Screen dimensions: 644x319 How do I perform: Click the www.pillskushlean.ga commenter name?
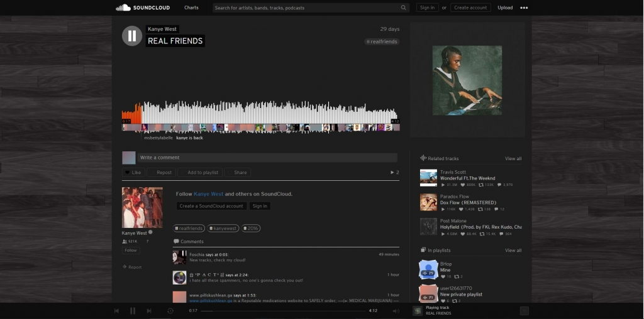coord(210,295)
